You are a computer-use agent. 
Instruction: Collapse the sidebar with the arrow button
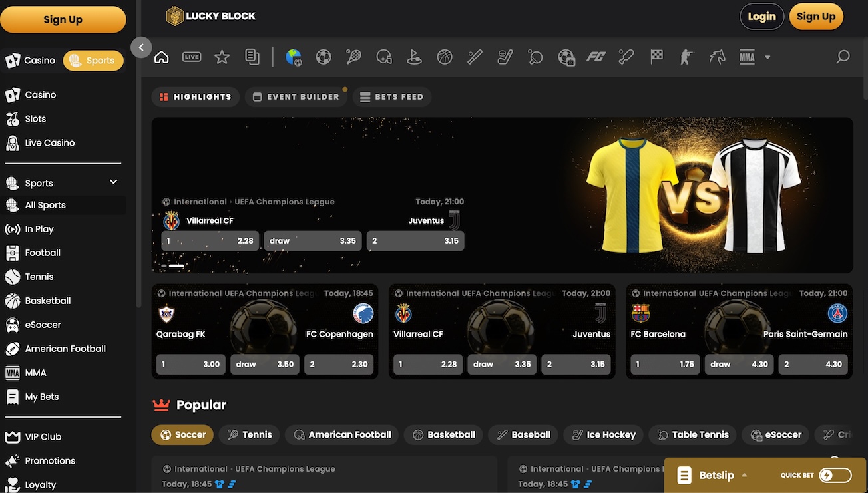tap(141, 47)
